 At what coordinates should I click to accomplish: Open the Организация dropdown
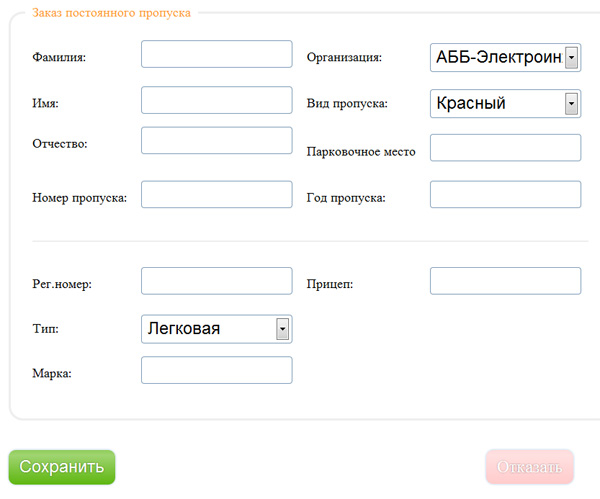pyautogui.click(x=505, y=58)
